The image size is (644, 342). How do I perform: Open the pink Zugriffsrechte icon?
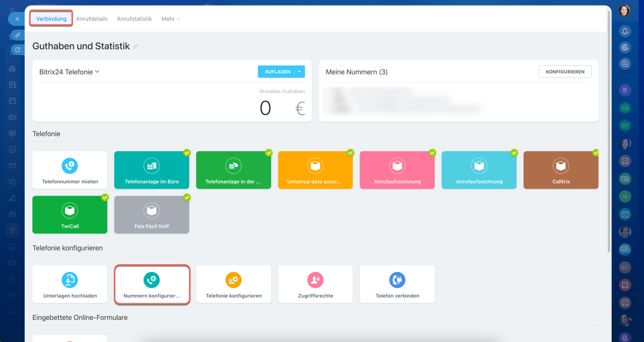[x=315, y=280]
